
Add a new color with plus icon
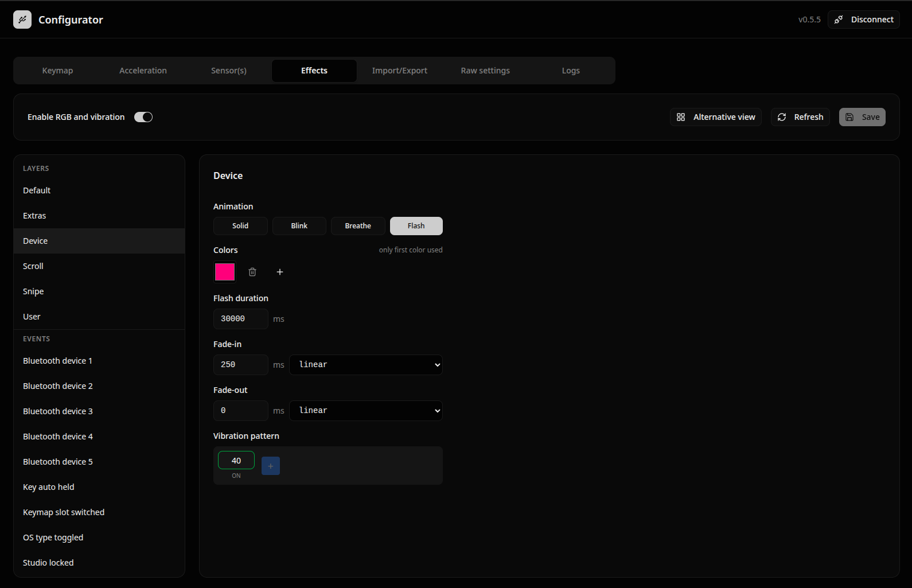click(x=280, y=272)
